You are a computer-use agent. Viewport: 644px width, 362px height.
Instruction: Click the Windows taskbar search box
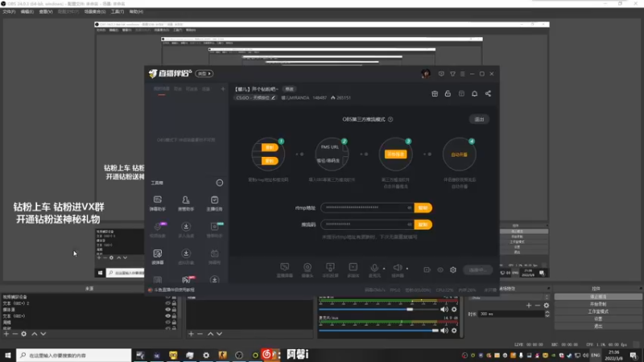point(74,355)
